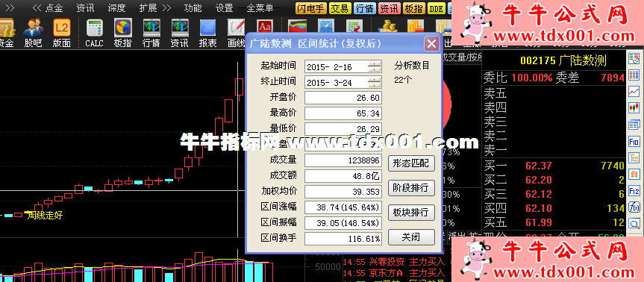Image resolution: width=644 pixels, height=282 pixels.
Task: Click the 起始时间 date spinner
Action: [374, 66]
